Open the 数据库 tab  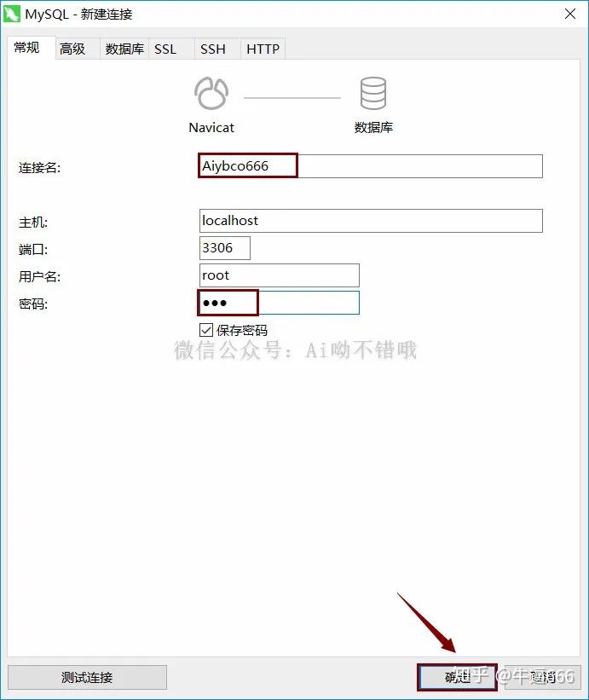(124, 49)
